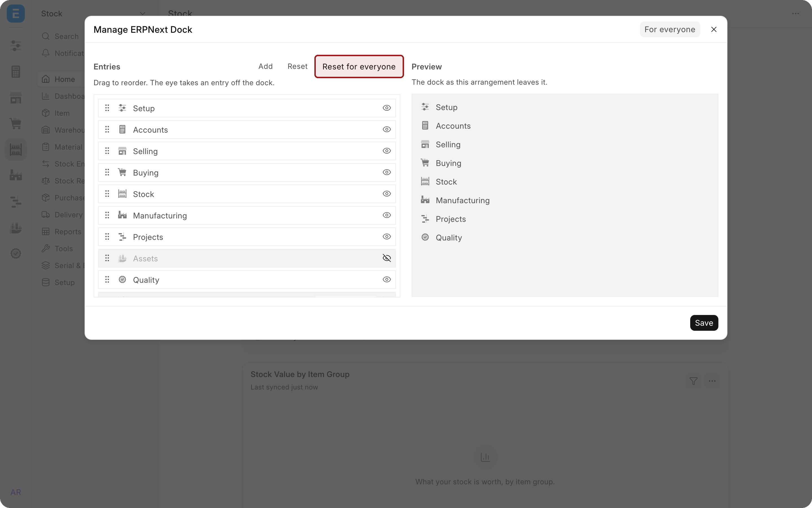Viewport: 812px width, 508px height.
Task: Click the Accounts calculator icon in Entries
Action: pyautogui.click(x=122, y=129)
